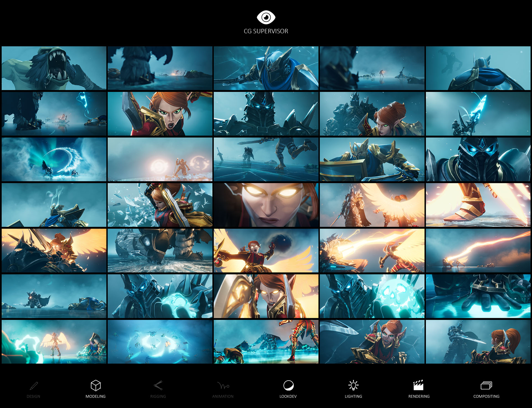532x408 pixels.
Task: Open thumbnail of glowing blue sword raised
Action: [478, 114]
